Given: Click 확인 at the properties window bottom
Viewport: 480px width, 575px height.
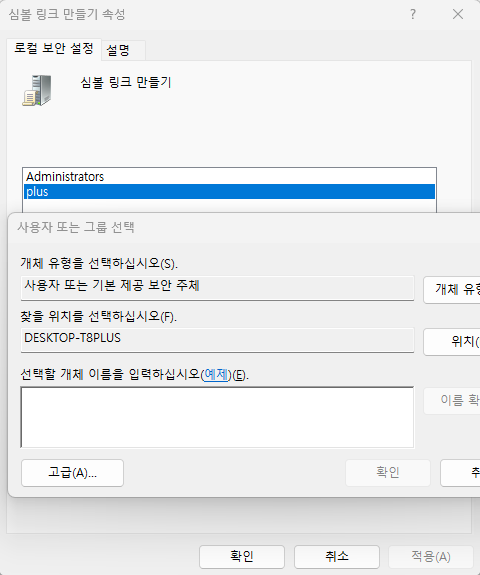Looking at the screenshot, I should pos(242,557).
